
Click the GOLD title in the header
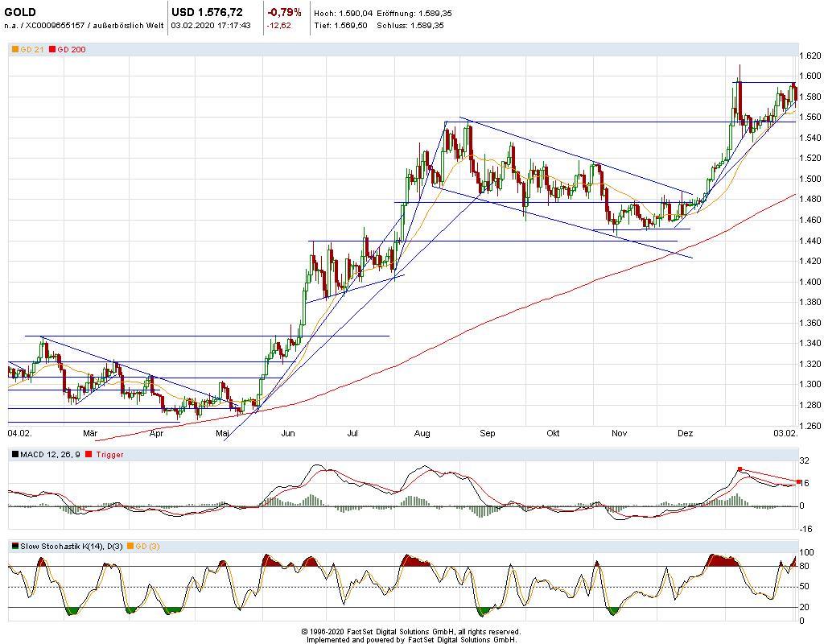pyautogui.click(x=20, y=12)
